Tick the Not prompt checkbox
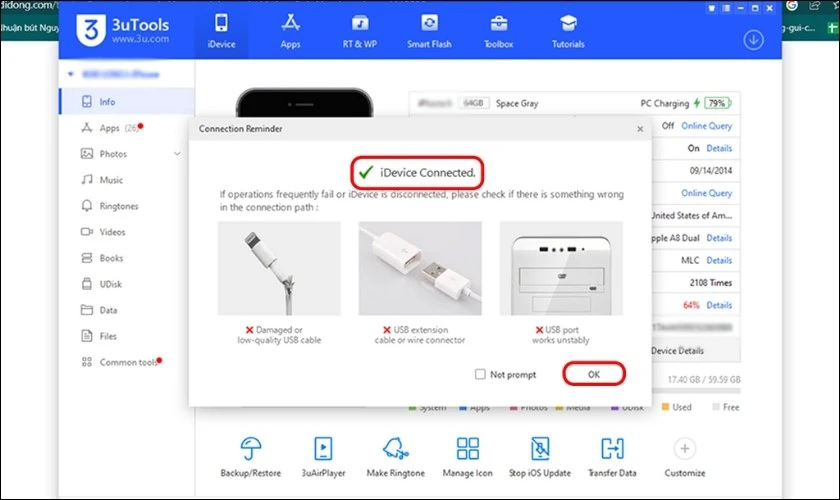The width and height of the screenshot is (840, 500). coord(480,374)
